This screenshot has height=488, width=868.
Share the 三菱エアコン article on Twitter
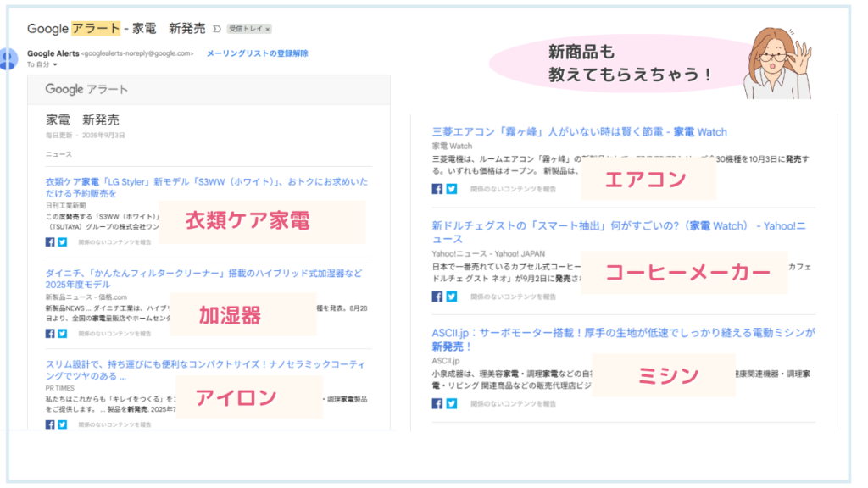pos(452,189)
